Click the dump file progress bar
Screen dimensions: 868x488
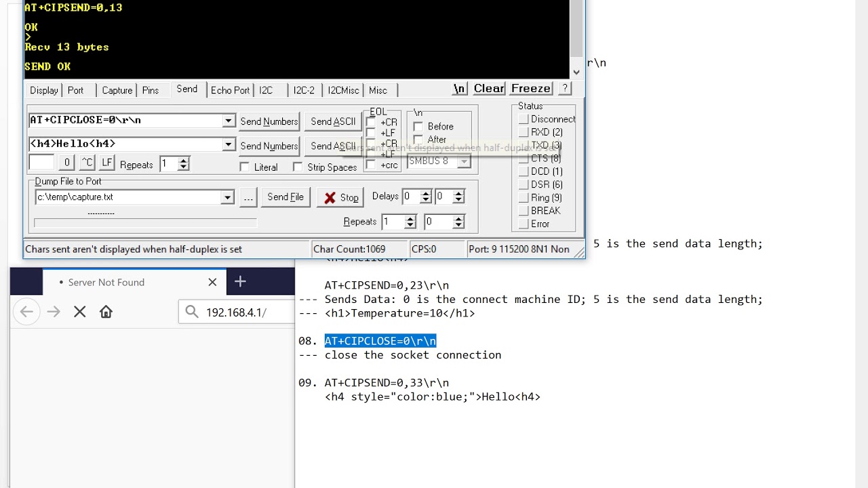(145, 223)
